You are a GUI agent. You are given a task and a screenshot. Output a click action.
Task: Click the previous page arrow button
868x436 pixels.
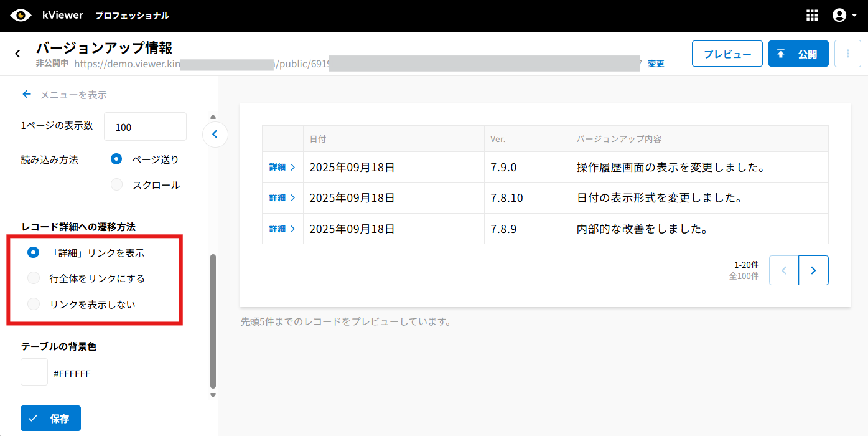pyautogui.click(x=783, y=270)
